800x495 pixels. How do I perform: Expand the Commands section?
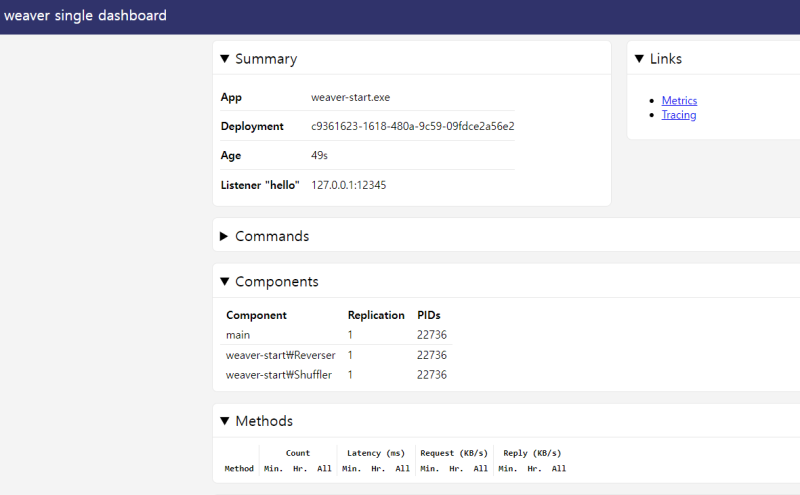click(265, 236)
